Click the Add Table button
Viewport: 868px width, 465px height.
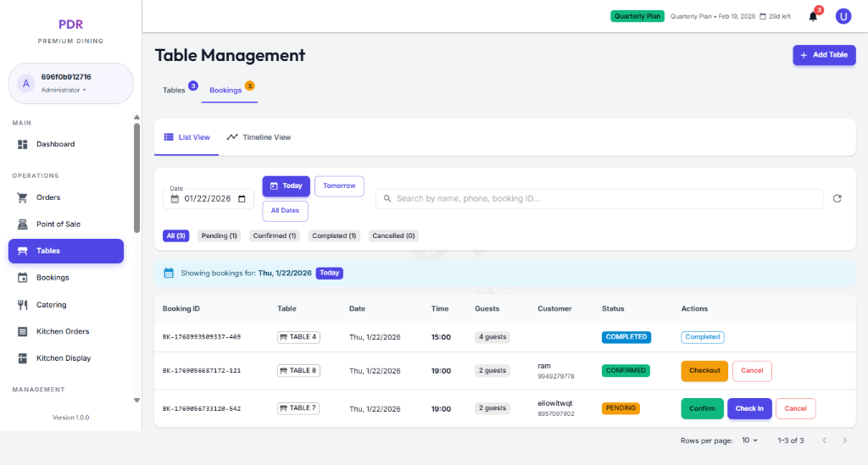(x=824, y=55)
